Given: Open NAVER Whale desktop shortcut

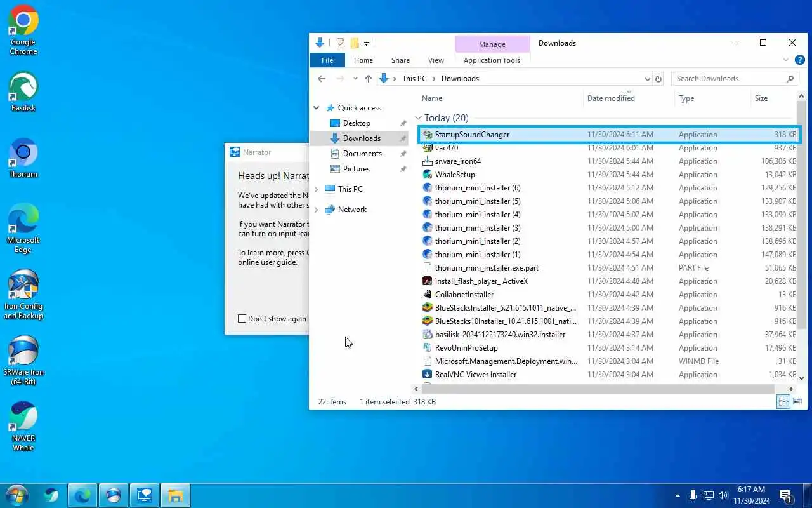Looking at the screenshot, I should click(23, 427).
